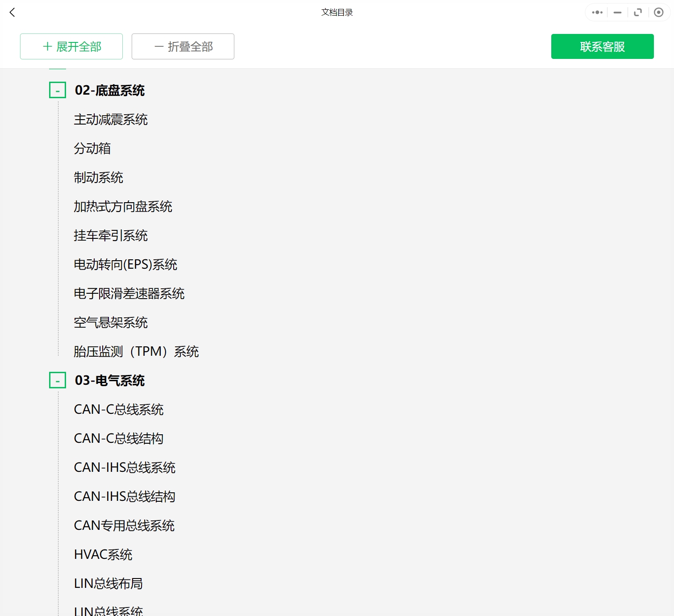Click the back arrow to leave 文档目录
The height and width of the screenshot is (616, 674).
point(12,12)
